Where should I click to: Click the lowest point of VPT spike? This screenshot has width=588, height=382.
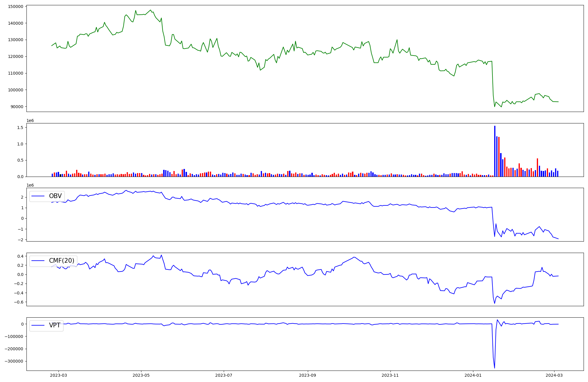[x=495, y=368]
